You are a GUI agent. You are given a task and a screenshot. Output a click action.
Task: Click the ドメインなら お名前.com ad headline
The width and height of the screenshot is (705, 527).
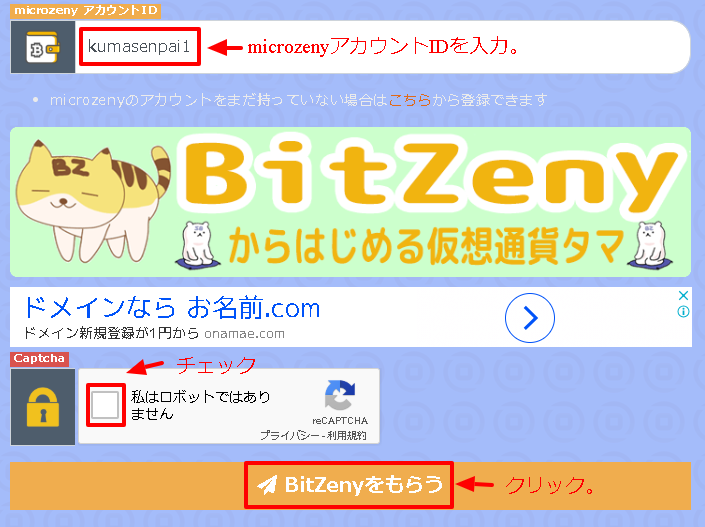click(x=171, y=308)
